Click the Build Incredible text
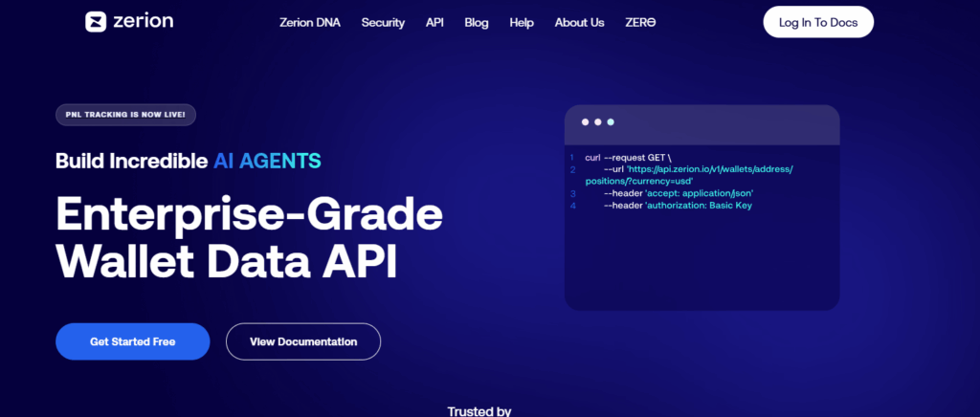This screenshot has width=980, height=417. point(131,161)
